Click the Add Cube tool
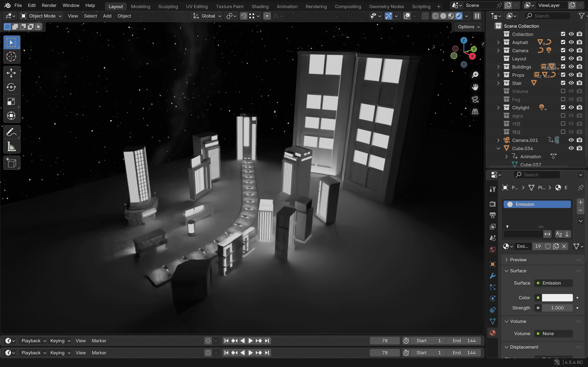 (11, 163)
